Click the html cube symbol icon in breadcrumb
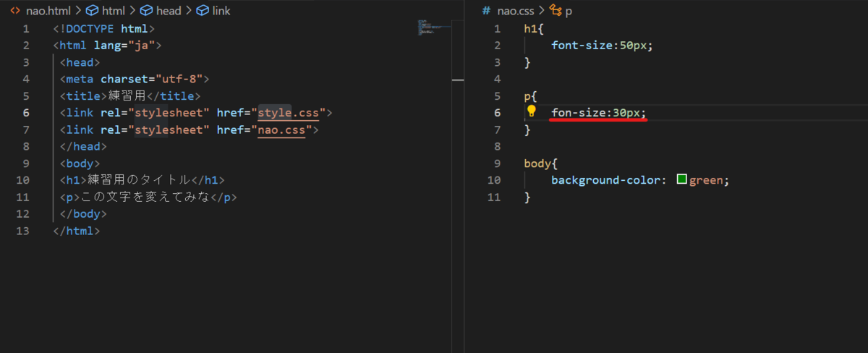The height and width of the screenshot is (353, 868). pos(92,11)
